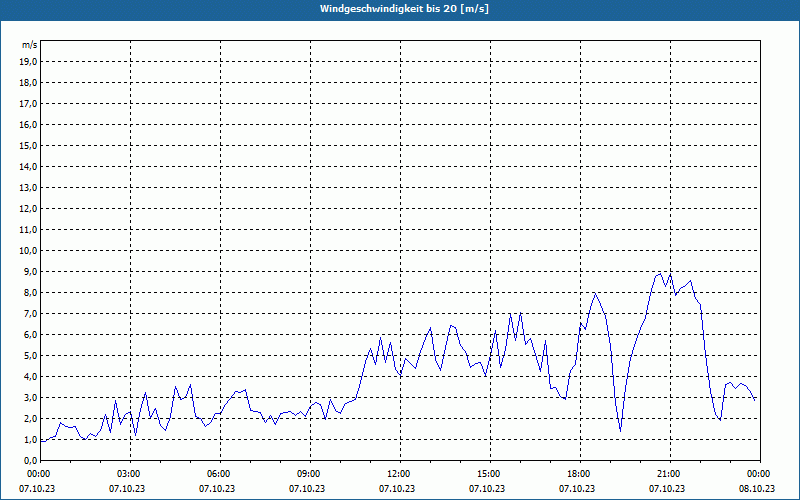Choose the '6,0' y-axis value
800x500 pixels.
(x=30, y=334)
